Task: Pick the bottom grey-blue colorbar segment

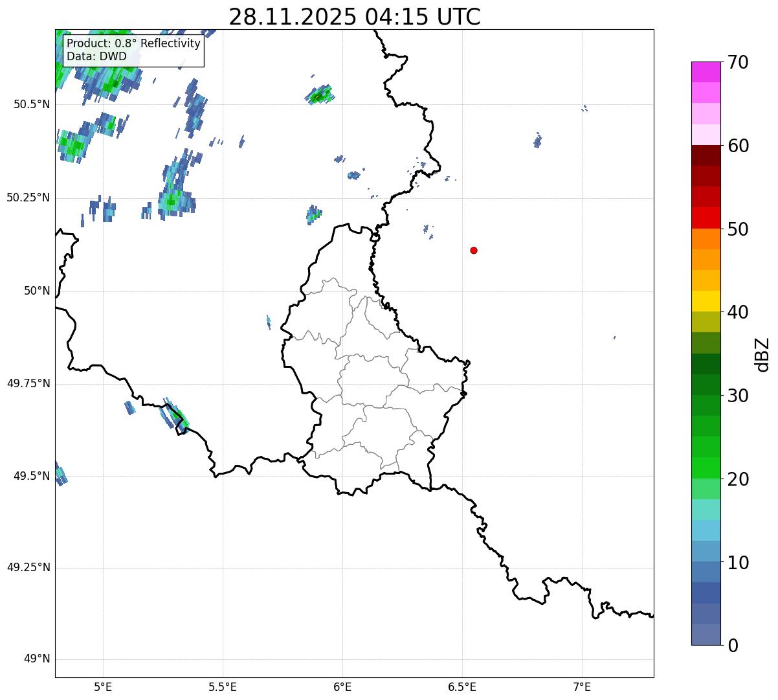Action: pyautogui.click(x=710, y=635)
